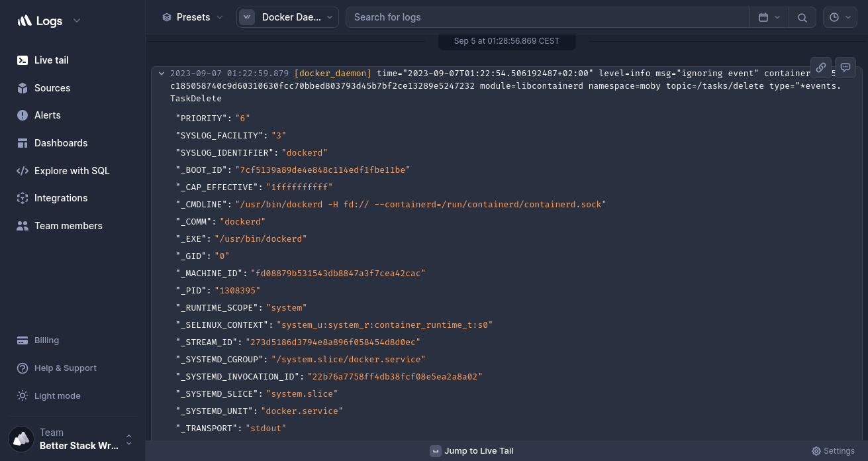The height and width of the screenshot is (461, 868).
Task: Open the Docker Daemon source selector
Action: 287,17
